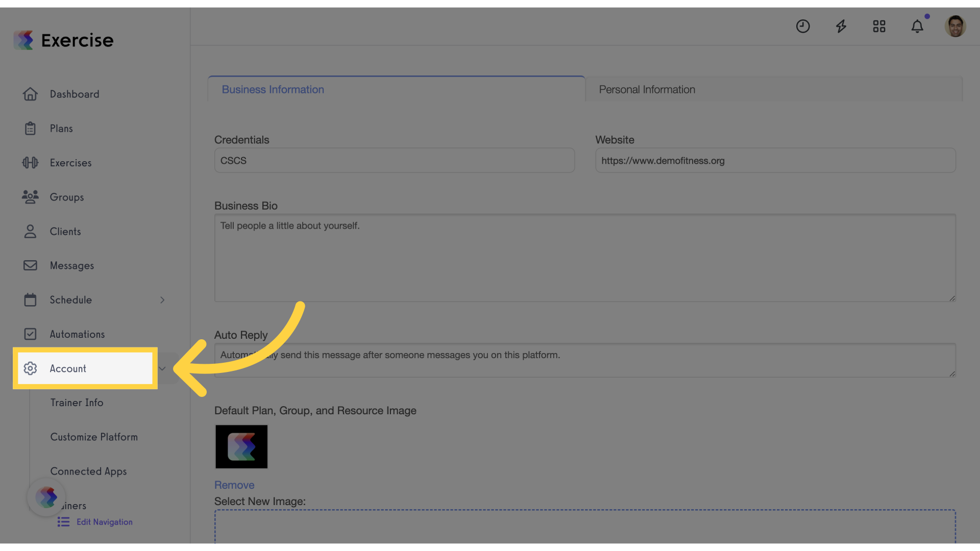Screen dimensions: 980x551
Task: Click the Select New Image drop zone
Action: pos(585,527)
